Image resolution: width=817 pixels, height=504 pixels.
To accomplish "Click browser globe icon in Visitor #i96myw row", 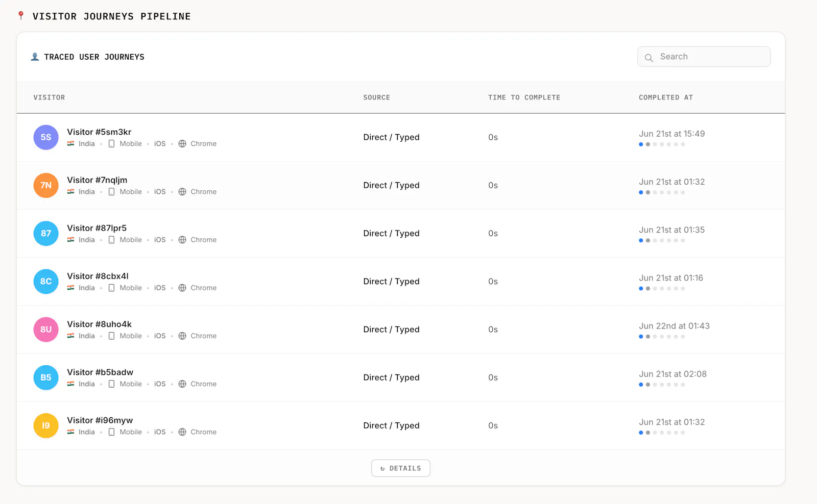I will click(182, 432).
